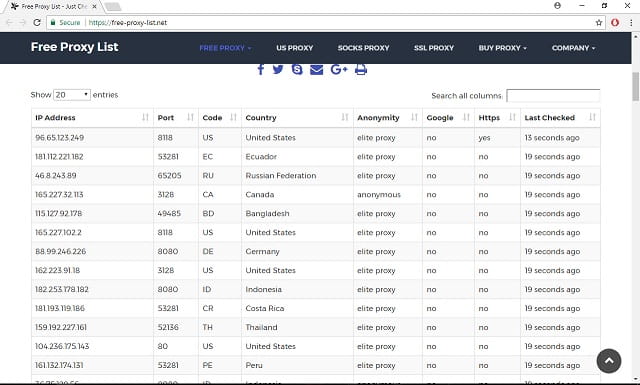The width and height of the screenshot is (640, 385).
Task: Select IP address 181.112.221.182
Action: point(59,157)
